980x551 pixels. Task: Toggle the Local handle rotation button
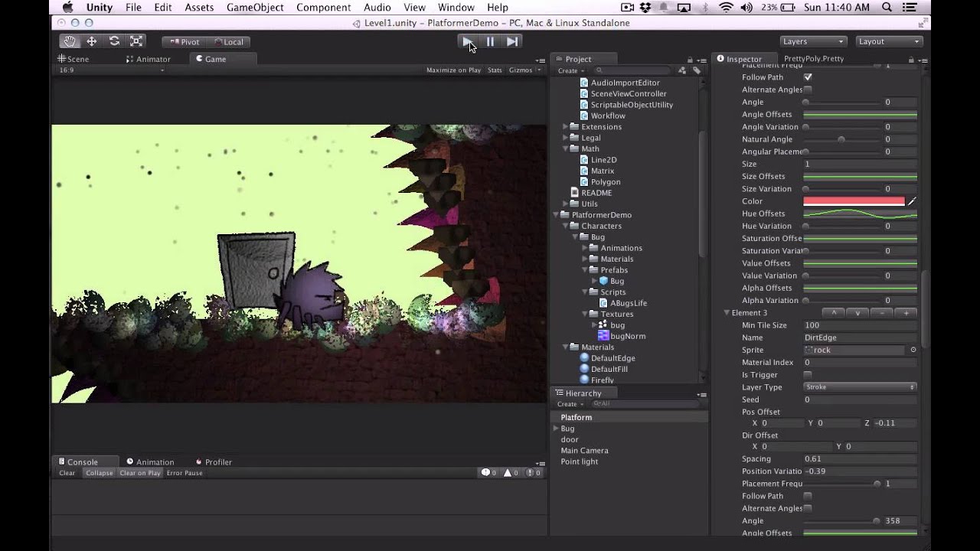click(x=228, y=42)
